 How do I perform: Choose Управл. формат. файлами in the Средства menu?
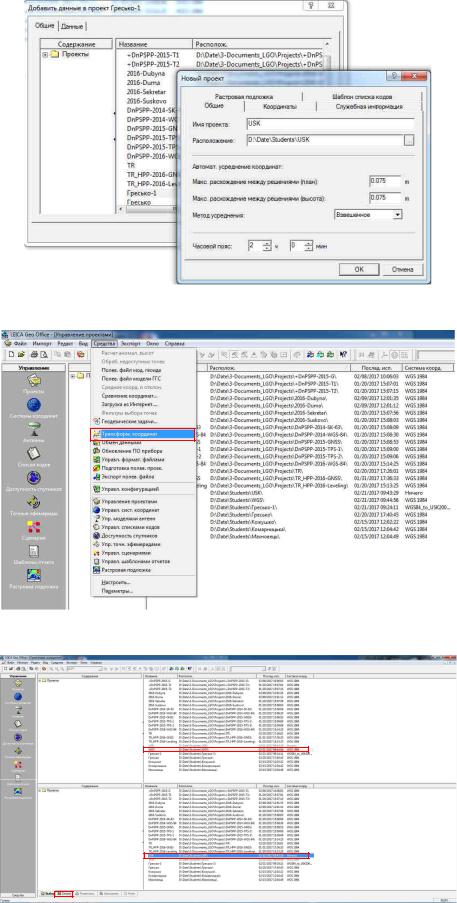[x=144, y=460]
